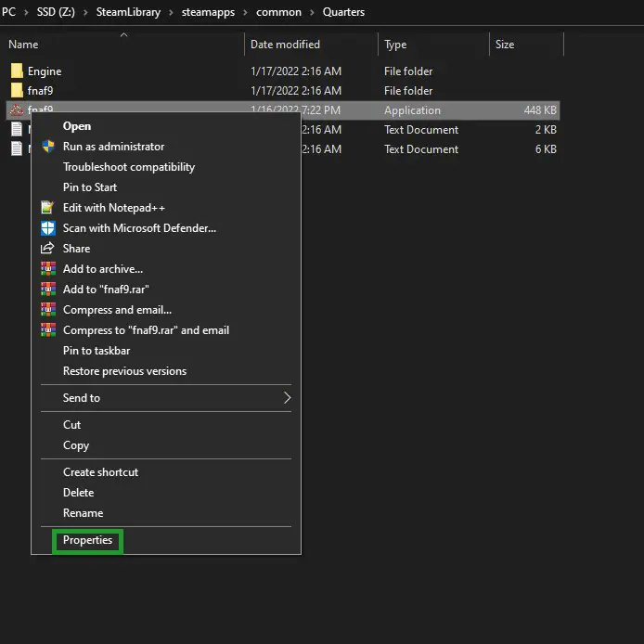644x644 pixels.
Task: Select Scan with Microsoft Defender
Action: coord(139,228)
